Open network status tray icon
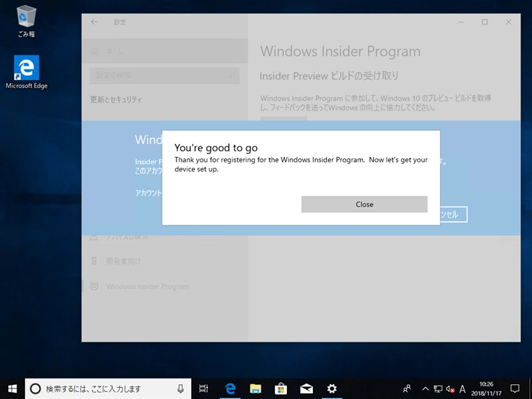Screen dimensions: 532x399 coord(438,388)
